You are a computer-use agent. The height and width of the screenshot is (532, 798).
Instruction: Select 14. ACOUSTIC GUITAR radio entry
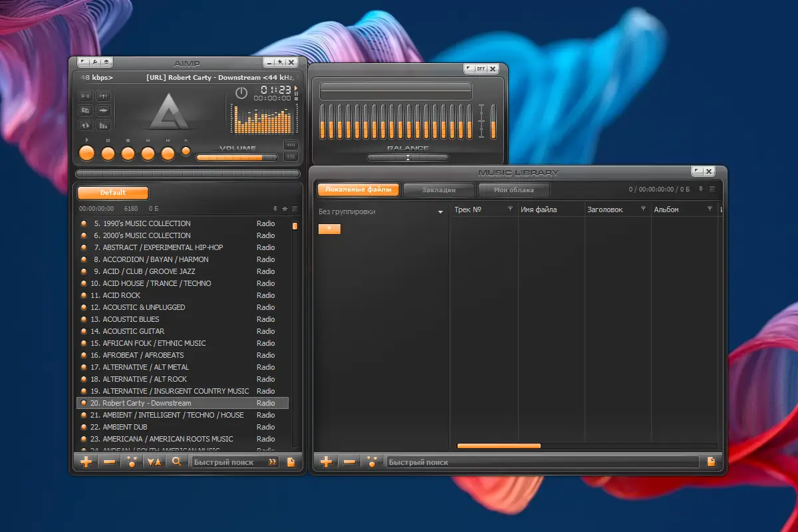point(183,331)
